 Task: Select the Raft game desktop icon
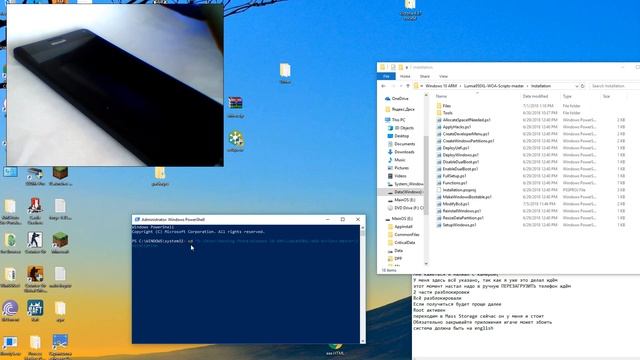click(x=35, y=308)
